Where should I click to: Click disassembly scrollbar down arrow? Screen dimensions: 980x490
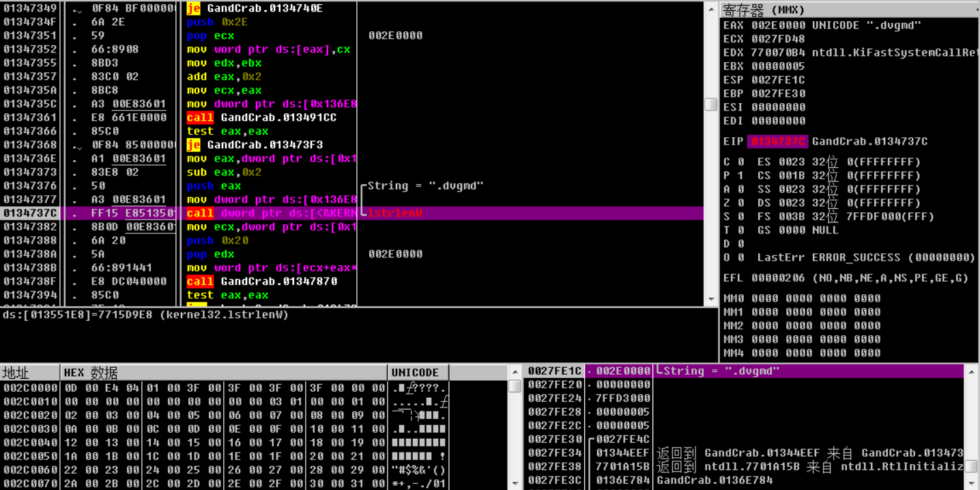pos(710,300)
